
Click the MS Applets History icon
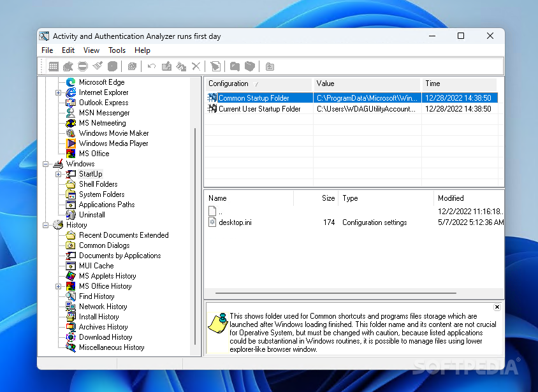point(71,276)
